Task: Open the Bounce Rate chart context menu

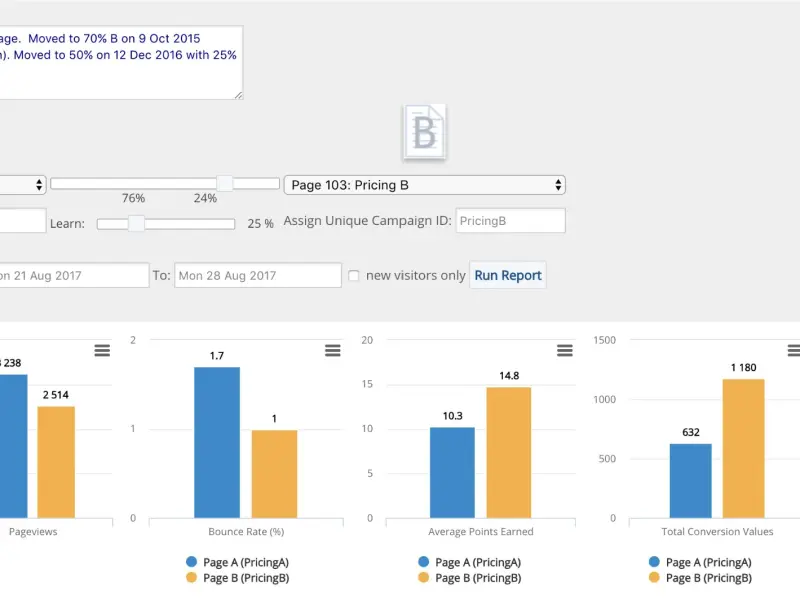Action: pyautogui.click(x=333, y=351)
